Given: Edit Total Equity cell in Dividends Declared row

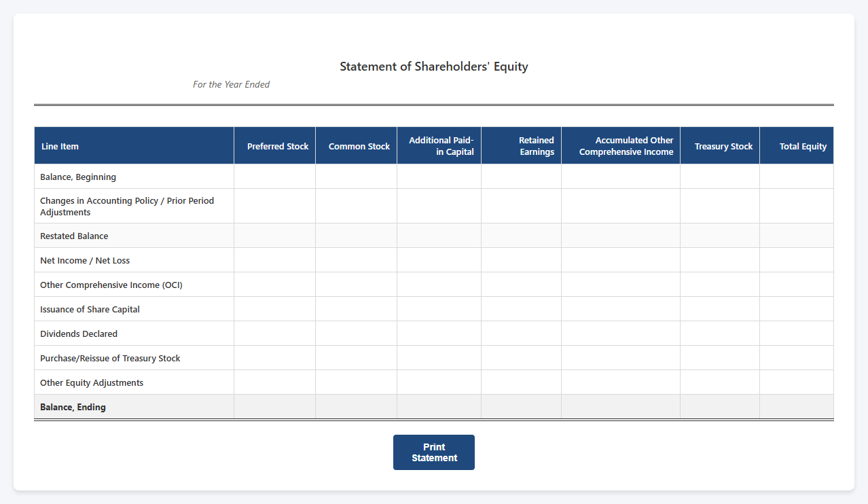Looking at the screenshot, I should [797, 334].
